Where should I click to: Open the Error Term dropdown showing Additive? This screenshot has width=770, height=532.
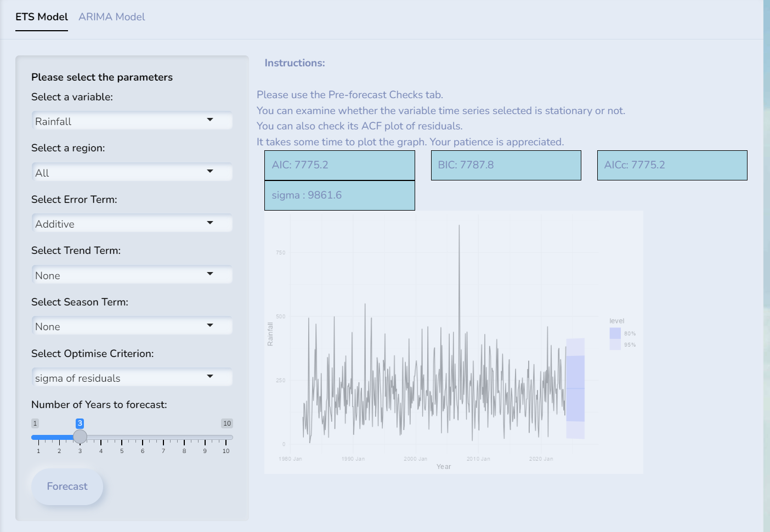coord(132,224)
